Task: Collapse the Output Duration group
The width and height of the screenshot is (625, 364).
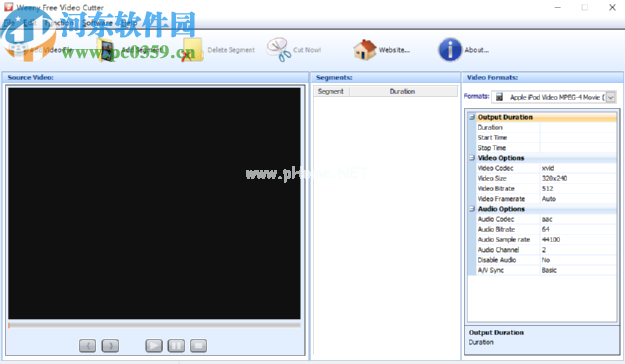Action: (x=472, y=117)
